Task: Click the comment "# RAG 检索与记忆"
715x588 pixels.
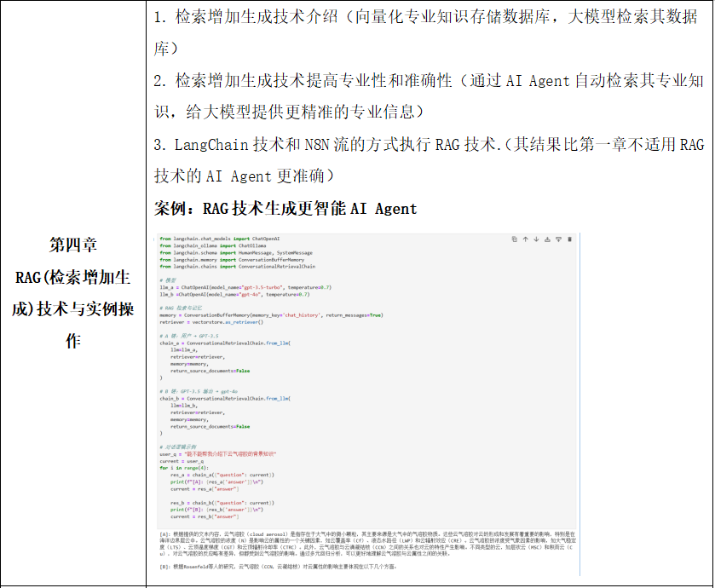Action: (x=181, y=308)
